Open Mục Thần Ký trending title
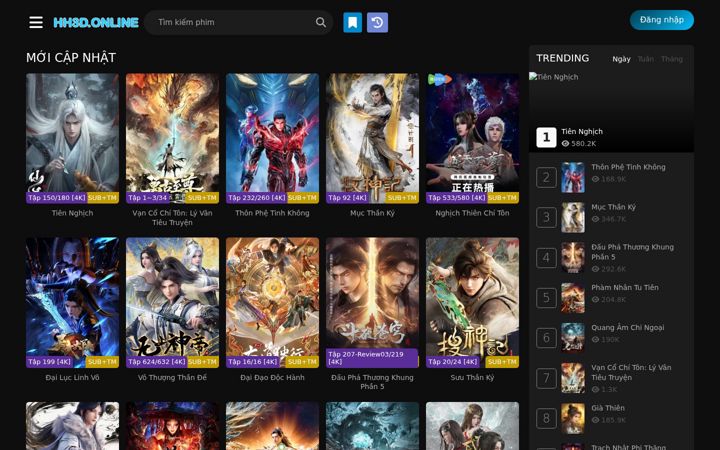The width and height of the screenshot is (720, 450). pos(613,207)
